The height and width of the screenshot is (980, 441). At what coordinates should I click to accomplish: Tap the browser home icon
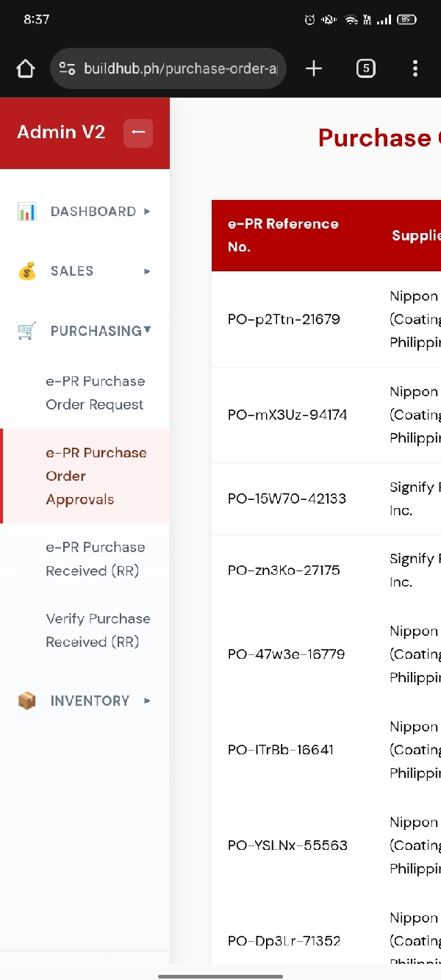click(26, 69)
